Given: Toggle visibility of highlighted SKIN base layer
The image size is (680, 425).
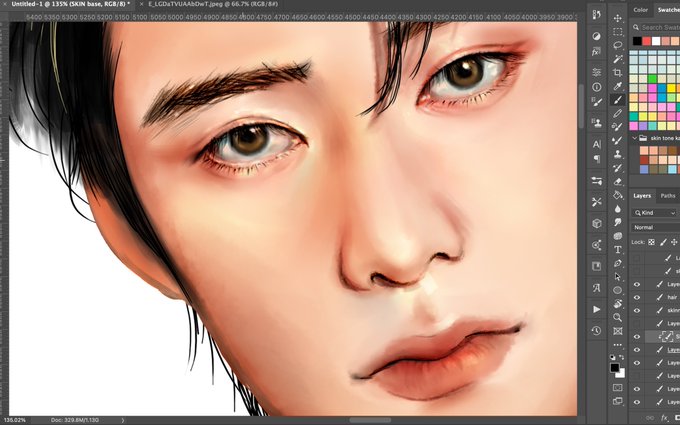Looking at the screenshot, I should 637,337.
